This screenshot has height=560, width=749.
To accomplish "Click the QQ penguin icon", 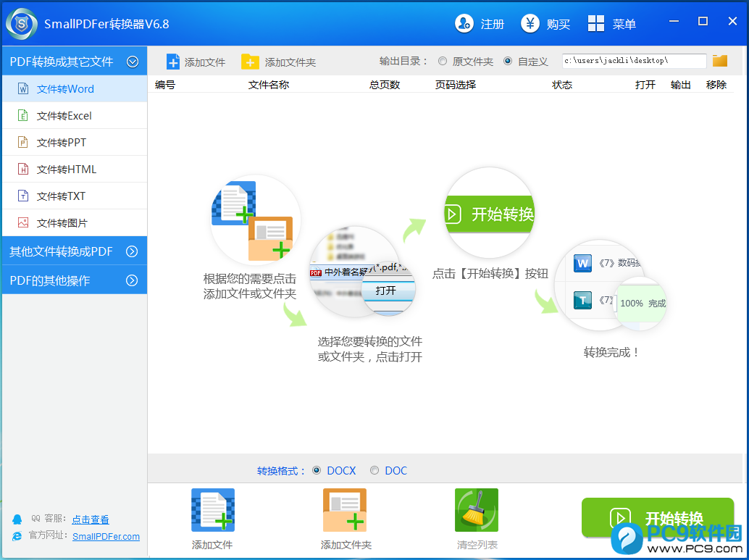I will coord(17,519).
